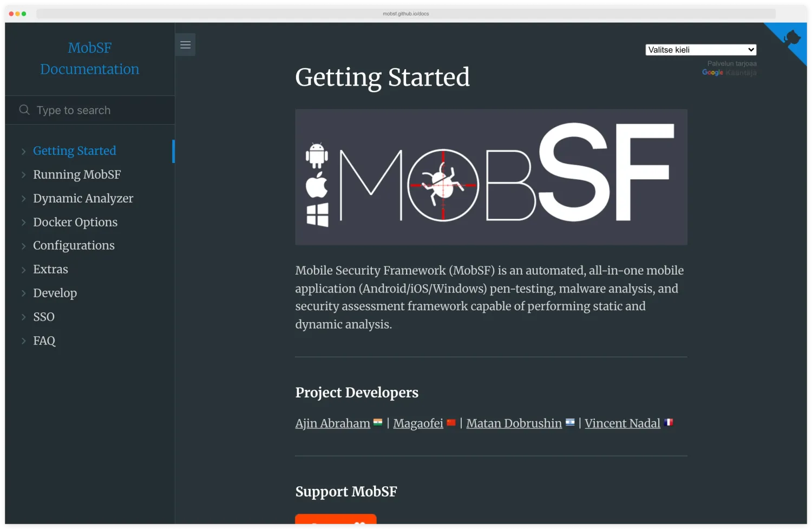
Task: Click the Getting Started page heading
Action: click(x=382, y=77)
